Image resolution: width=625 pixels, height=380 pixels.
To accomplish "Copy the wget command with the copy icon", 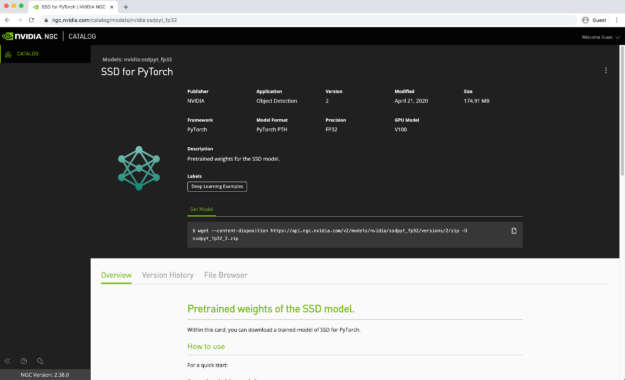I will click(514, 230).
